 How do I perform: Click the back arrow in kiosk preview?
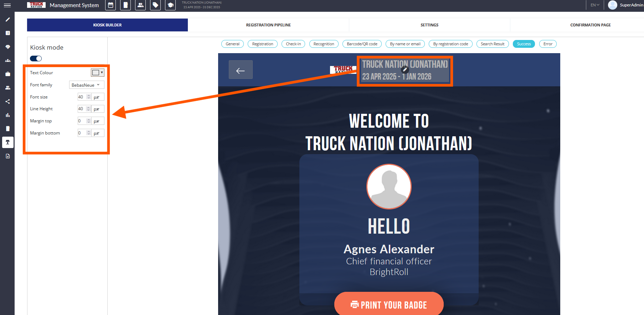click(241, 70)
